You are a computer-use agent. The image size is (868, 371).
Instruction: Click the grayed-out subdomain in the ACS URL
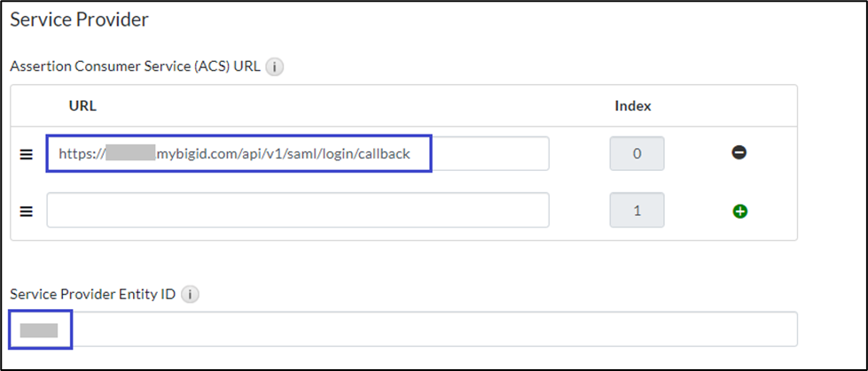pyautogui.click(x=130, y=154)
